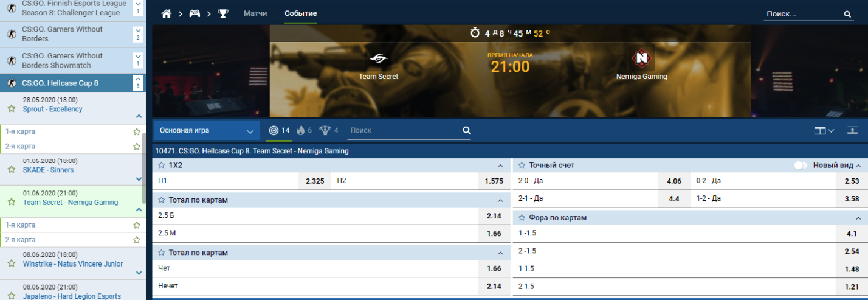Select exact score 0-2 at 2.53
The image size is (868, 300).
[x=852, y=181]
